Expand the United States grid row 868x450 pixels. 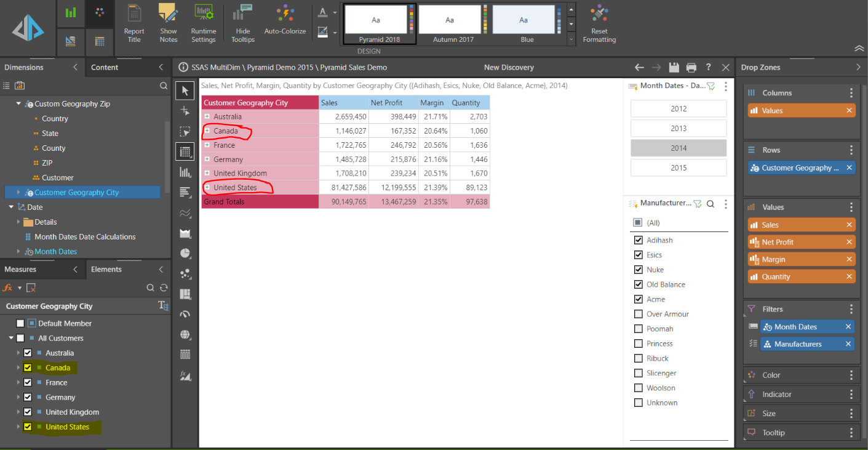click(x=207, y=187)
